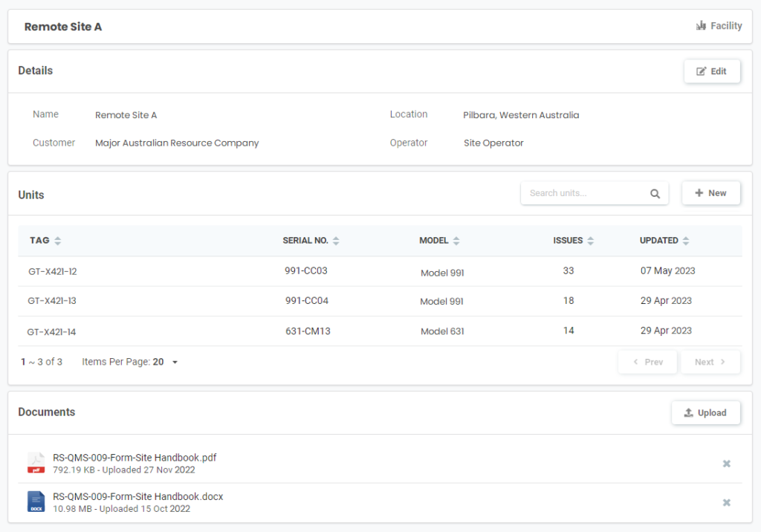
Task: Upload a document with Upload button
Action: point(705,412)
